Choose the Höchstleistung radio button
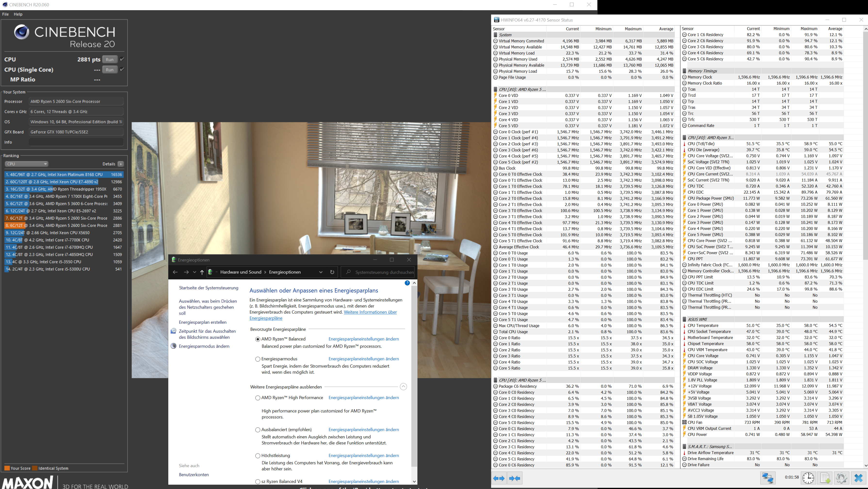The height and width of the screenshot is (489, 868). [258, 456]
